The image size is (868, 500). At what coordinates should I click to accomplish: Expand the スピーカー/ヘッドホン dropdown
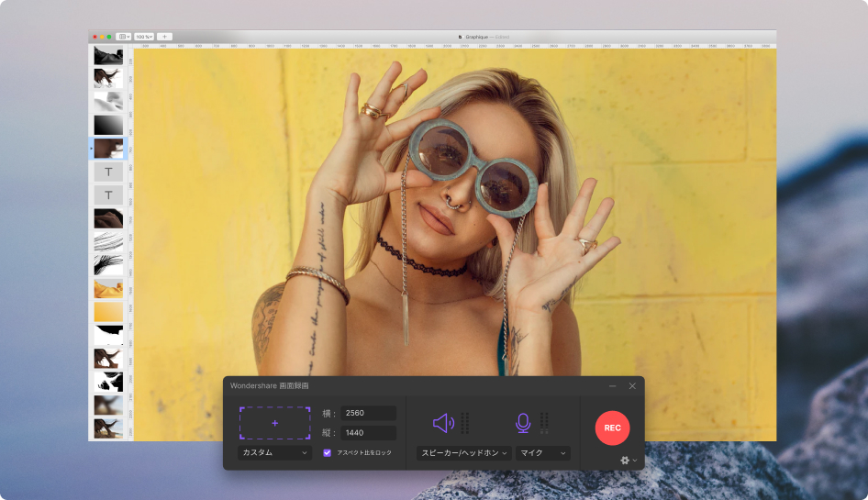(x=464, y=453)
